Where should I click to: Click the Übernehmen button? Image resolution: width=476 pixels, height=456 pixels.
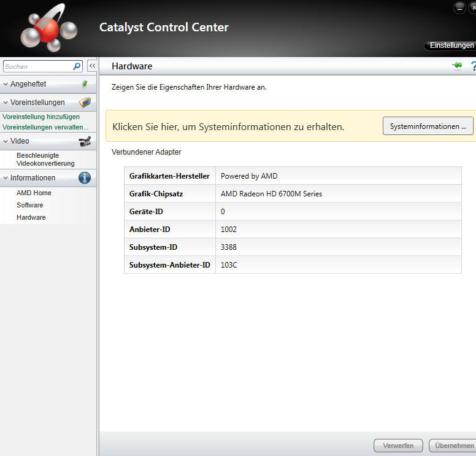[x=453, y=446]
